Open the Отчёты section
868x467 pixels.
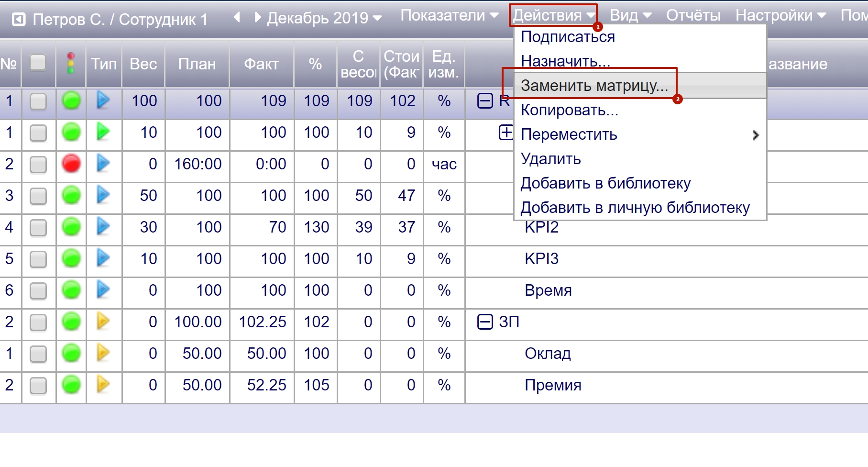(x=693, y=15)
